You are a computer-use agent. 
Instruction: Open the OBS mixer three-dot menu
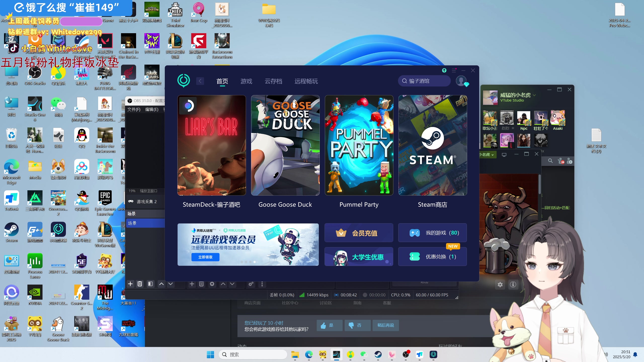[262, 284]
